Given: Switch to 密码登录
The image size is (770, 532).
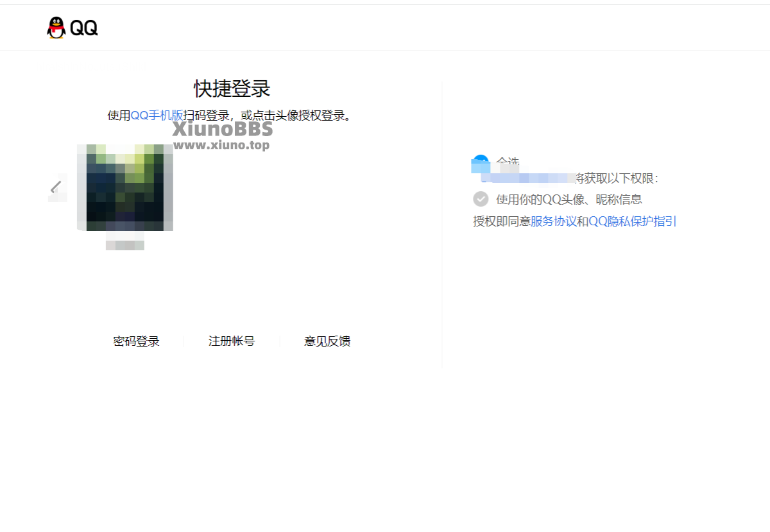Looking at the screenshot, I should pos(136,341).
